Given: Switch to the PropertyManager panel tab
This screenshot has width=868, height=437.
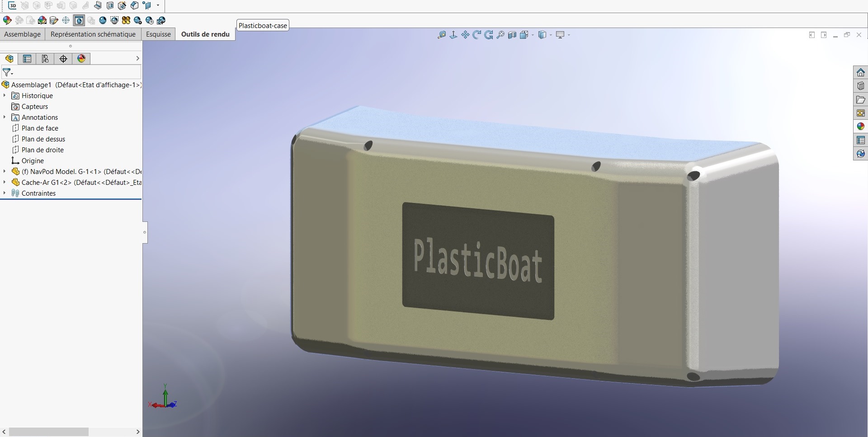Looking at the screenshot, I should coord(27,59).
